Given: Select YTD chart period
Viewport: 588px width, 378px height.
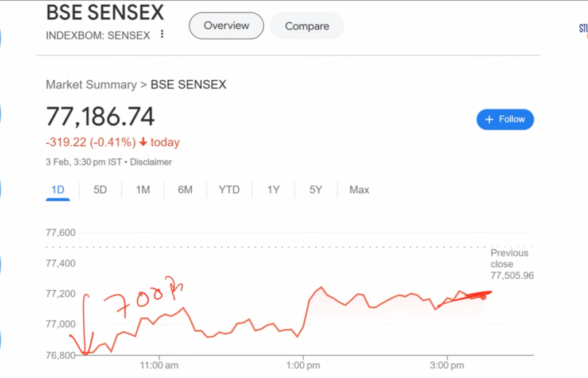Looking at the screenshot, I should click(x=229, y=190).
